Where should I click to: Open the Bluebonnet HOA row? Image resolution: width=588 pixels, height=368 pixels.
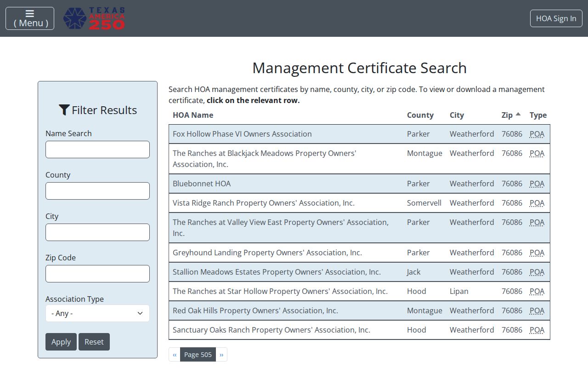(x=359, y=184)
